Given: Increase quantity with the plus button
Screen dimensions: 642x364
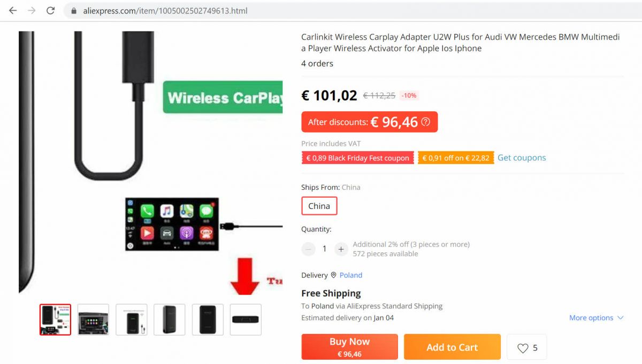Looking at the screenshot, I should (x=341, y=249).
